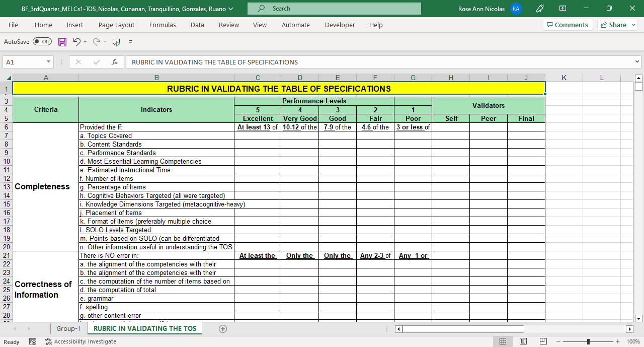Click the pen Coming Soon icon
This screenshot has width=644, height=347.
(540, 9)
